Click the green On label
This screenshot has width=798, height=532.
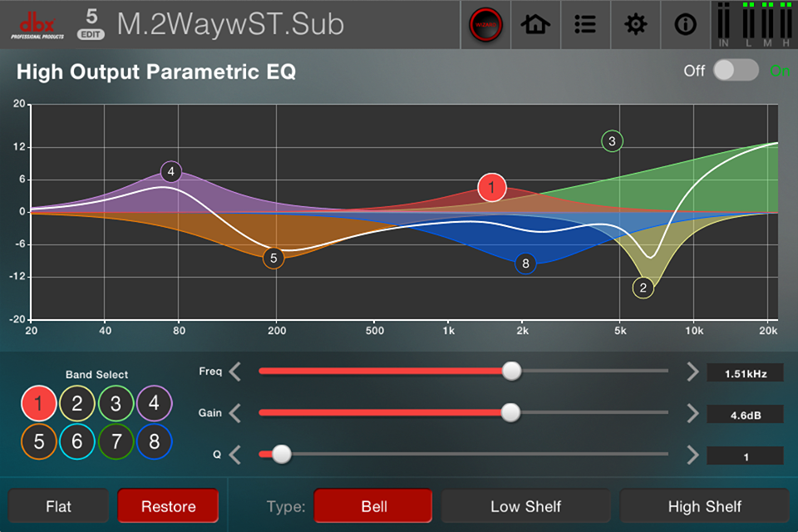779,71
